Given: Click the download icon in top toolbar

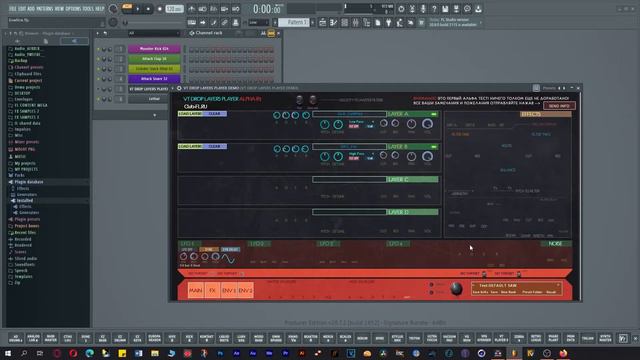Looking at the screenshot, I should coord(478,9).
